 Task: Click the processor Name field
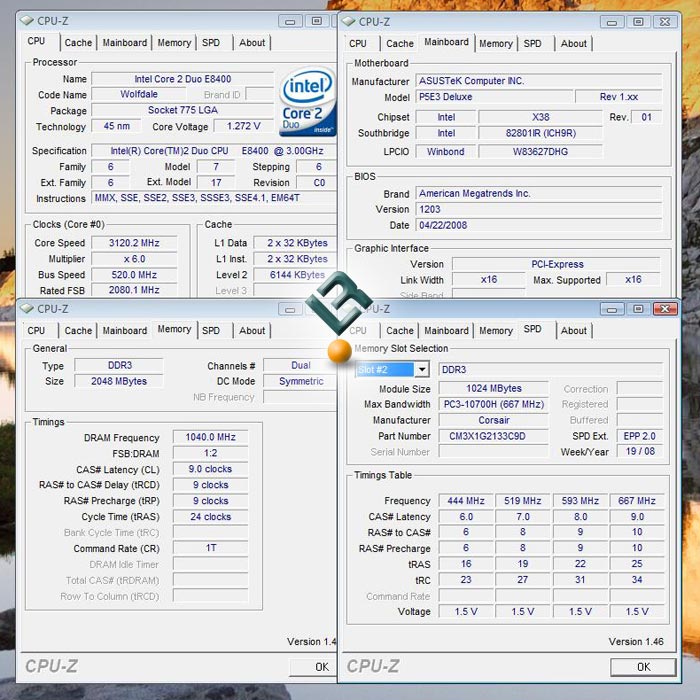pos(182,79)
